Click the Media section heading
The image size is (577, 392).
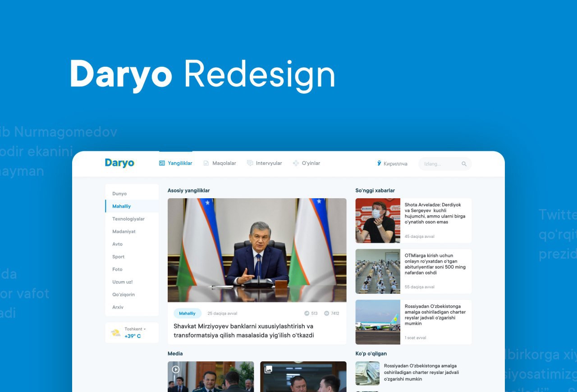[175, 354]
